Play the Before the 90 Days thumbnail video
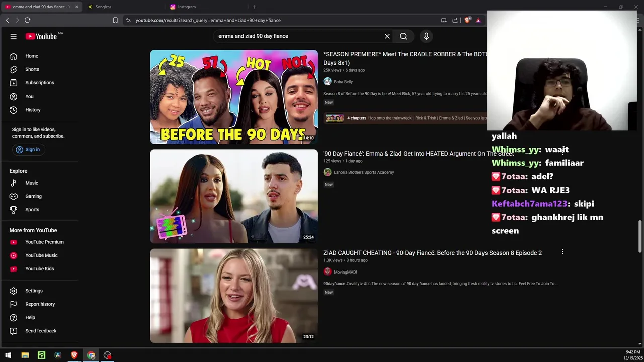 (234, 97)
